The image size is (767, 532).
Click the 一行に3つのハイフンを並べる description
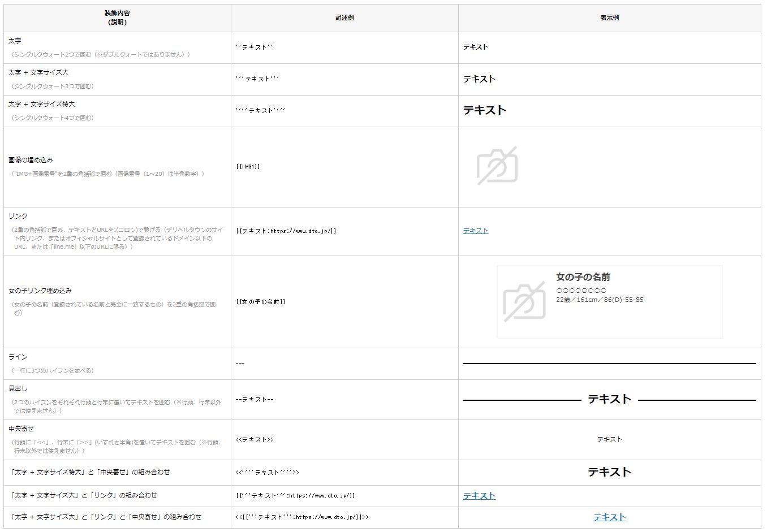click(53, 370)
